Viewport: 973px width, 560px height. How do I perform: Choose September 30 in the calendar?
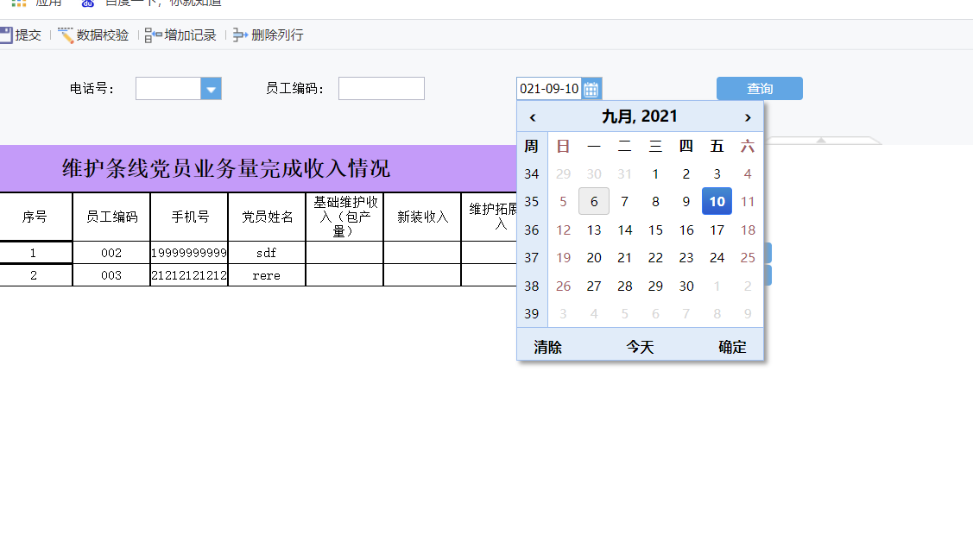coord(686,286)
